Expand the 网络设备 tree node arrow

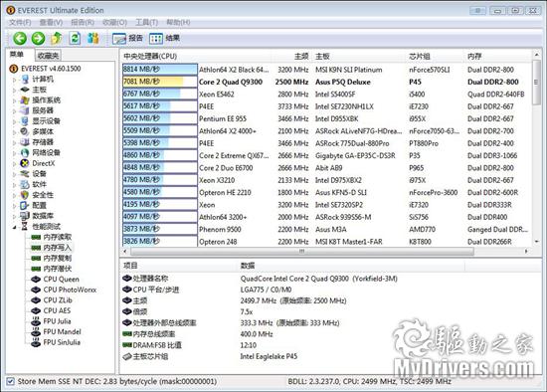15,153
